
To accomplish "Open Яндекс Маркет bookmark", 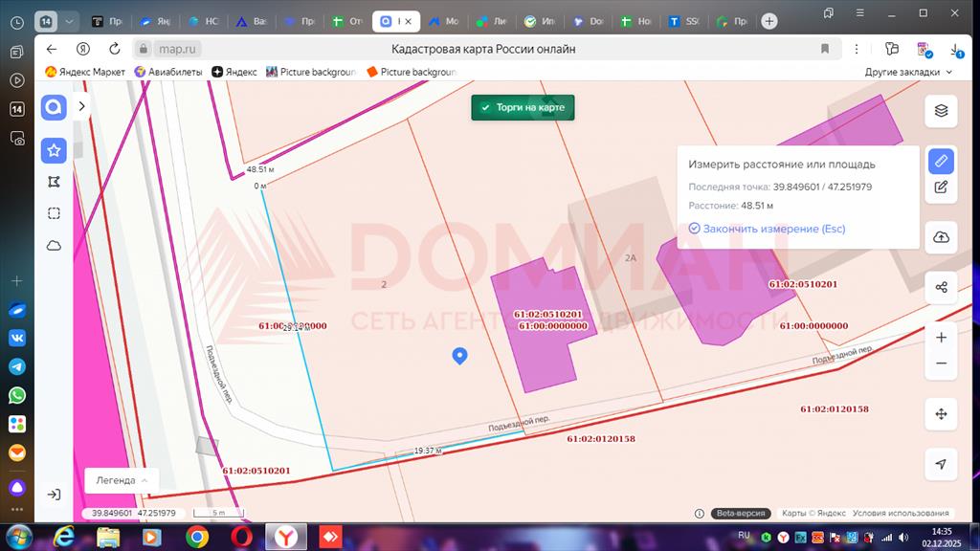I will click(x=85, y=72).
